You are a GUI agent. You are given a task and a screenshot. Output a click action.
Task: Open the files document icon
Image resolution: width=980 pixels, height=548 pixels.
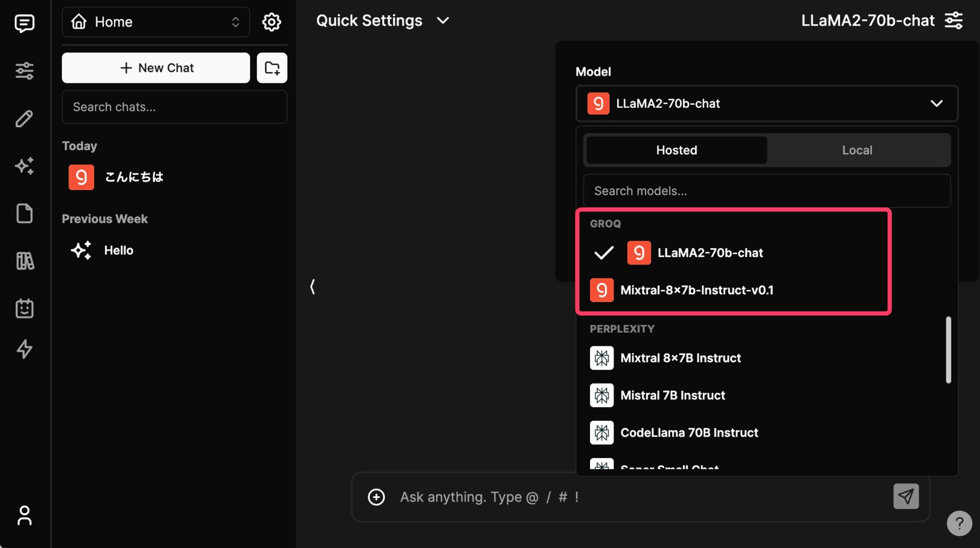(24, 213)
